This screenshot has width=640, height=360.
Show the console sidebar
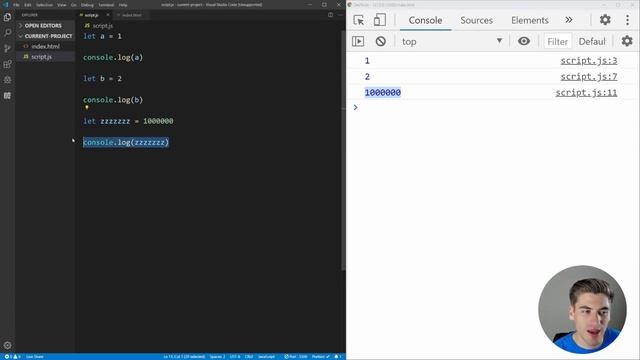click(x=358, y=41)
